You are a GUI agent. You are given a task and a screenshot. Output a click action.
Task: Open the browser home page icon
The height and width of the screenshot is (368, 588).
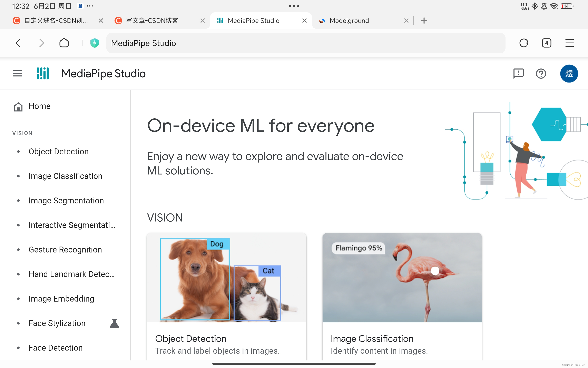coord(64,43)
